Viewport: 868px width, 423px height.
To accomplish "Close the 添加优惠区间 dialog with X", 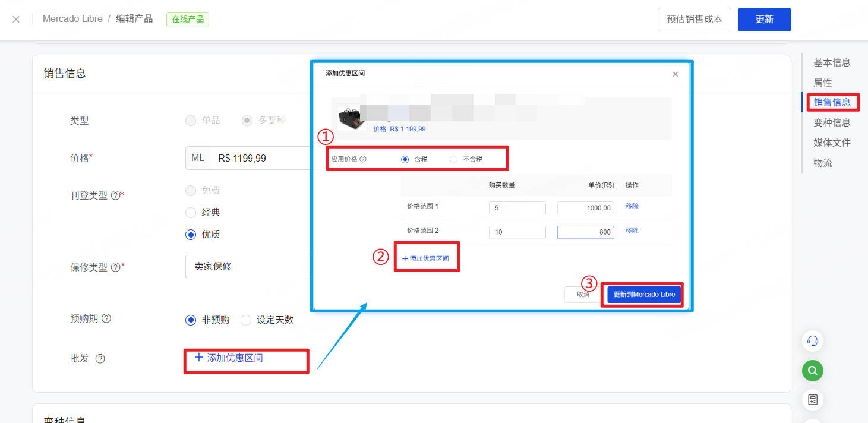I will (x=675, y=74).
